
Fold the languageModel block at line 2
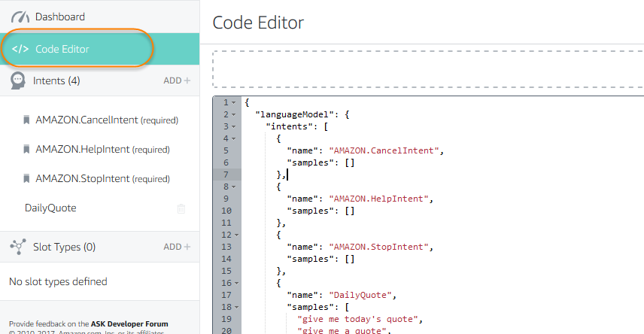234,114
